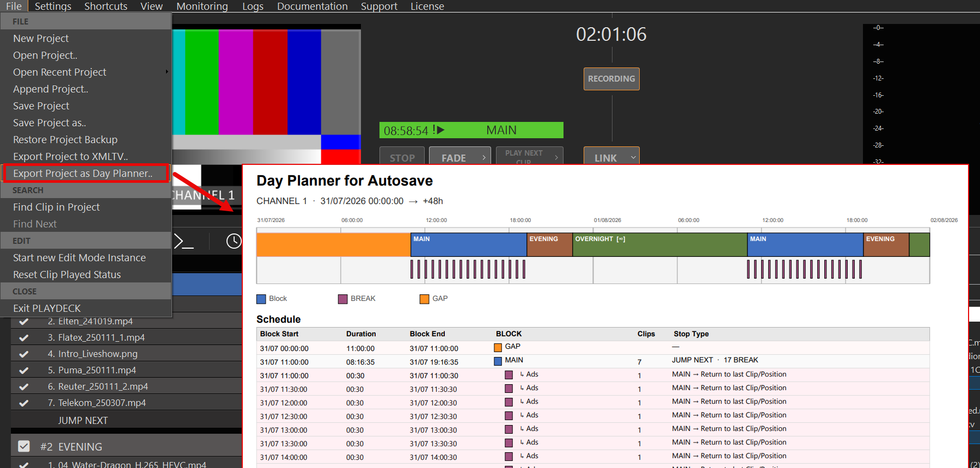The image size is (980, 468).
Task: Toggle the #2 EVENING block checkbox
Action: tap(24, 446)
